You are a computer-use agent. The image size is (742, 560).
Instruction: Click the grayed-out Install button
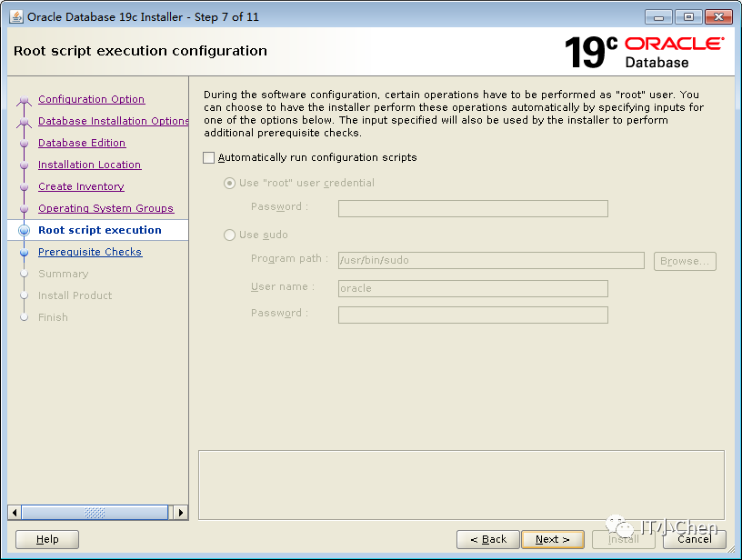[x=623, y=539]
